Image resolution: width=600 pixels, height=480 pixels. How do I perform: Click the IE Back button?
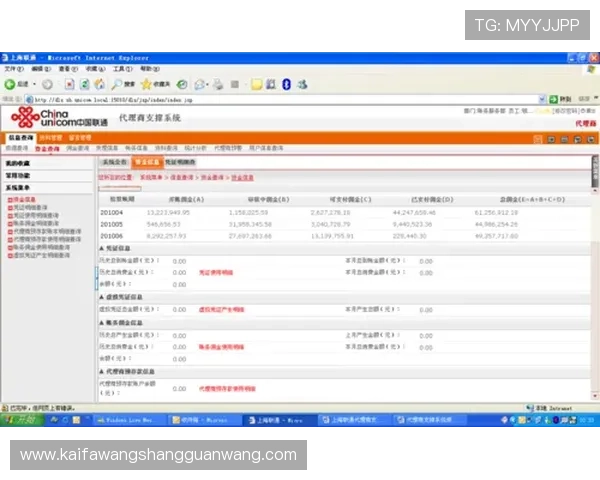coord(13,85)
